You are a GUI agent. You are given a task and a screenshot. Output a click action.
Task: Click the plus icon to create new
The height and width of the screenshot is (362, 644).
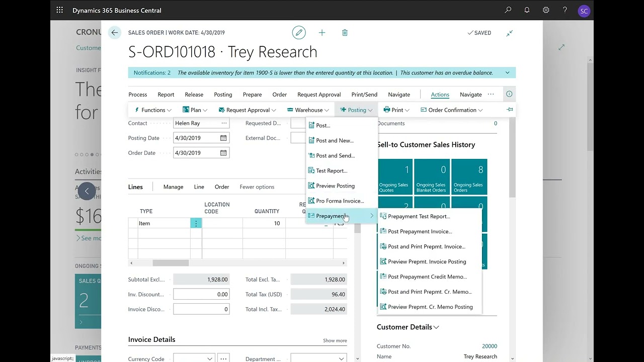pos(322,33)
